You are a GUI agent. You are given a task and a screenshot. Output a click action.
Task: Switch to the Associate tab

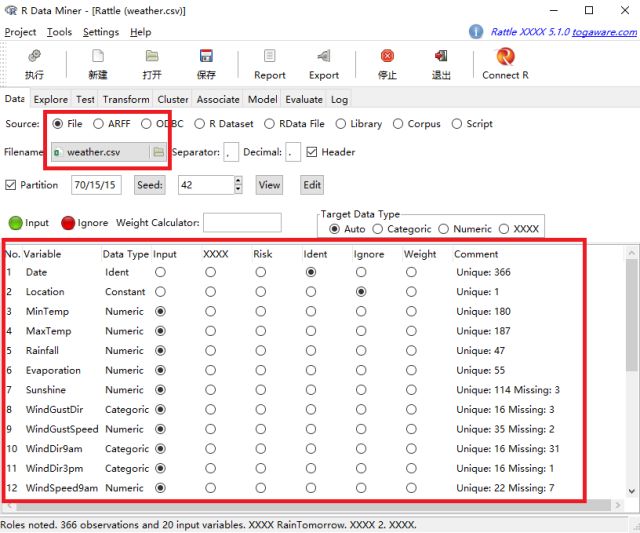tap(218, 100)
